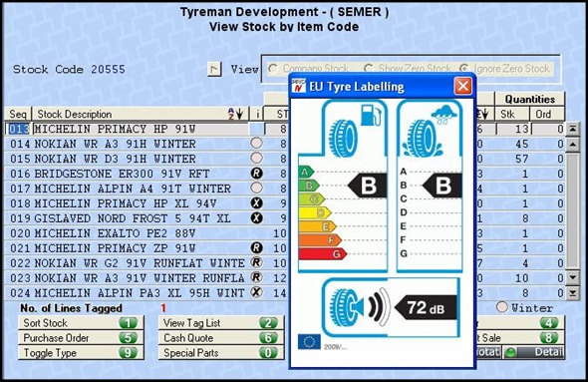588x382 pixels.
Task: Open Special Parts button
Action: coord(221,353)
